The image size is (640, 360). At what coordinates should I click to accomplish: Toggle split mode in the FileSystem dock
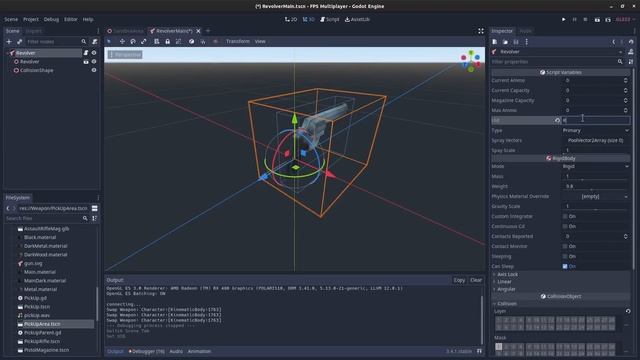tap(95, 208)
